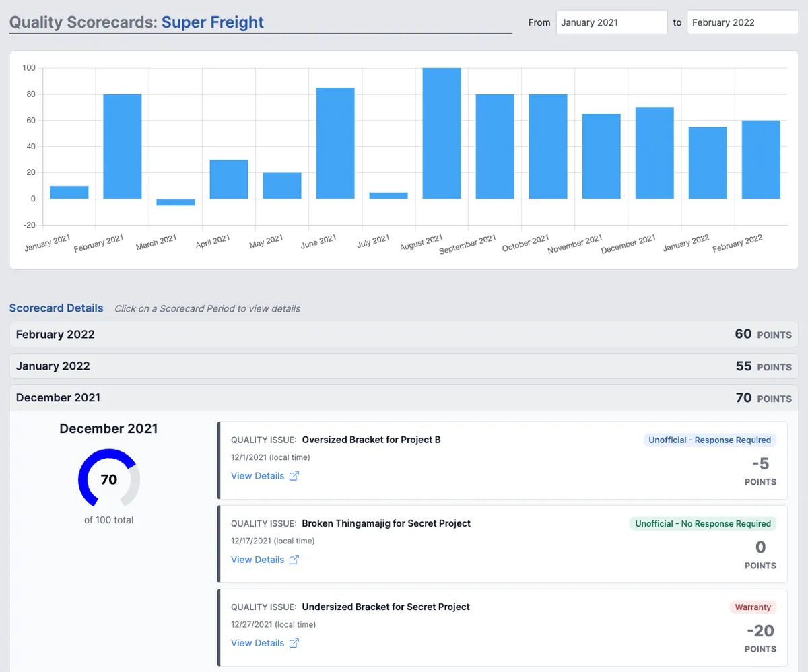Click the 60 POINTS value for February 2022
The height and width of the screenshot is (672, 808).
point(763,334)
